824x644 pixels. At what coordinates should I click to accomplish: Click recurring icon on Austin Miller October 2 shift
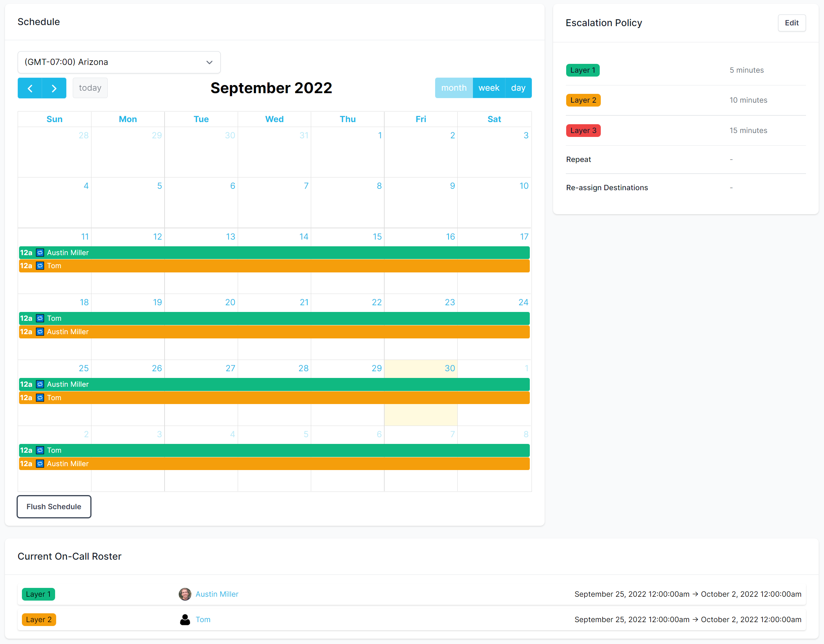[40, 464]
